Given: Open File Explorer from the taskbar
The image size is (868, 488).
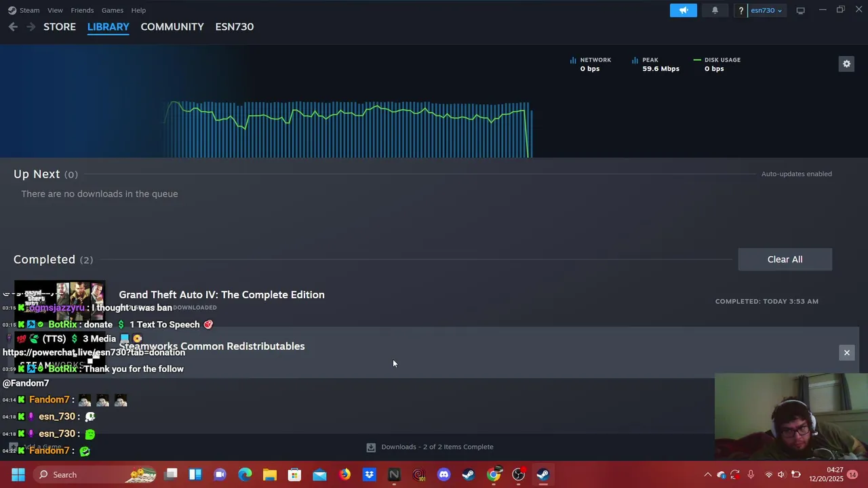Looking at the screenshot, I should [x=270, y=474].
